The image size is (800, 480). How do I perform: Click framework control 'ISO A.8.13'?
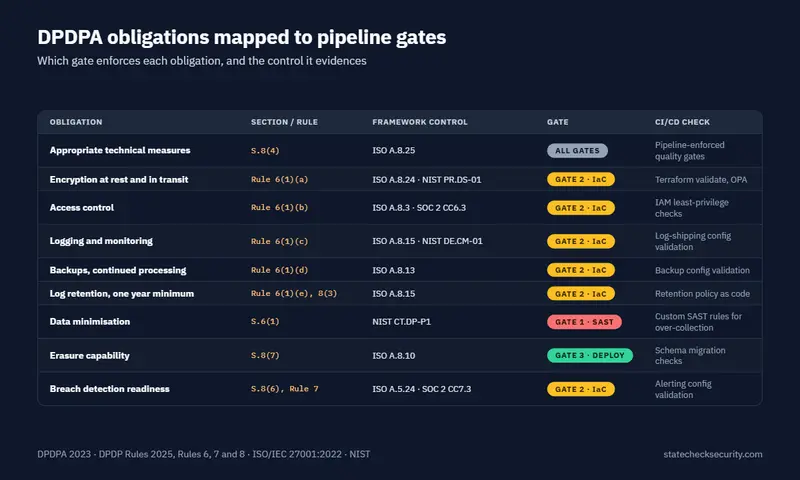tap(393, 270)
